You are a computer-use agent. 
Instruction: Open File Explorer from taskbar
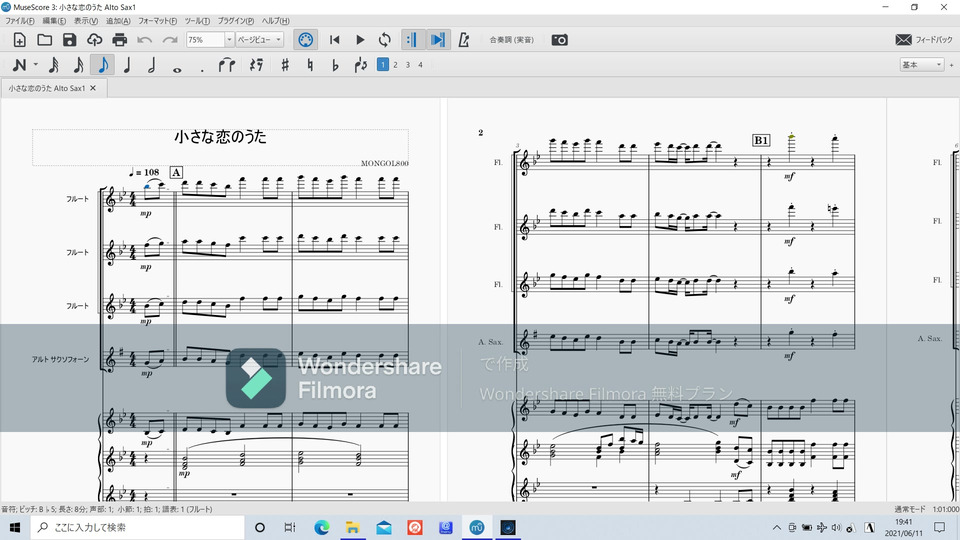tap(353, 527)
